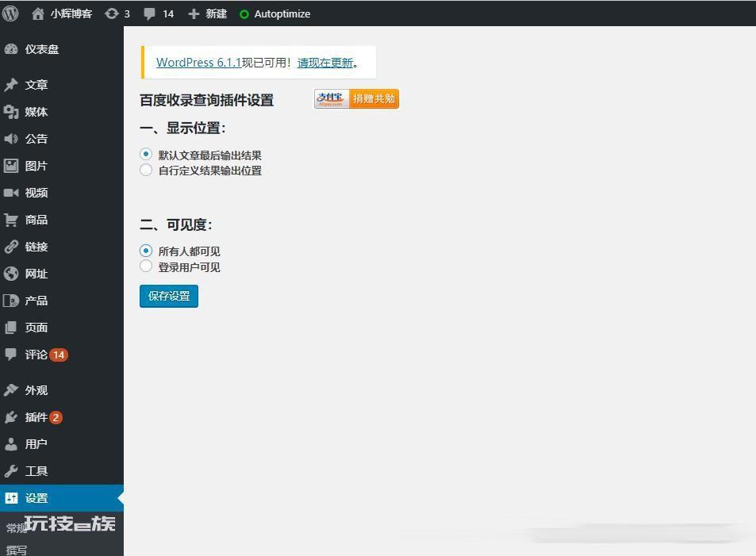Open the comments bubble icon in the admin bar

(149, 14)
